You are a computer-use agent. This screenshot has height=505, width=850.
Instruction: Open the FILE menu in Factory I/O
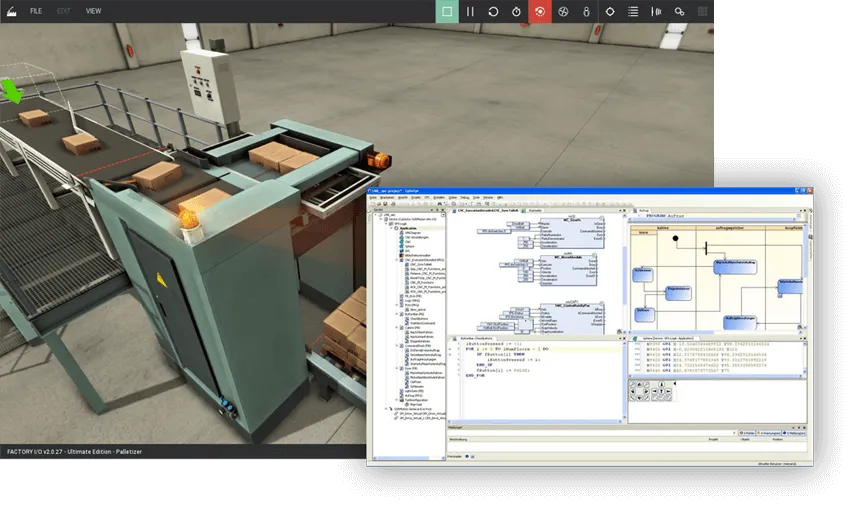coord(36,11)
